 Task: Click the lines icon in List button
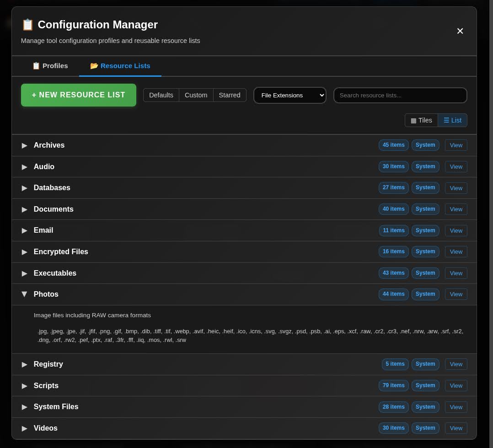[x=446, y=120]
